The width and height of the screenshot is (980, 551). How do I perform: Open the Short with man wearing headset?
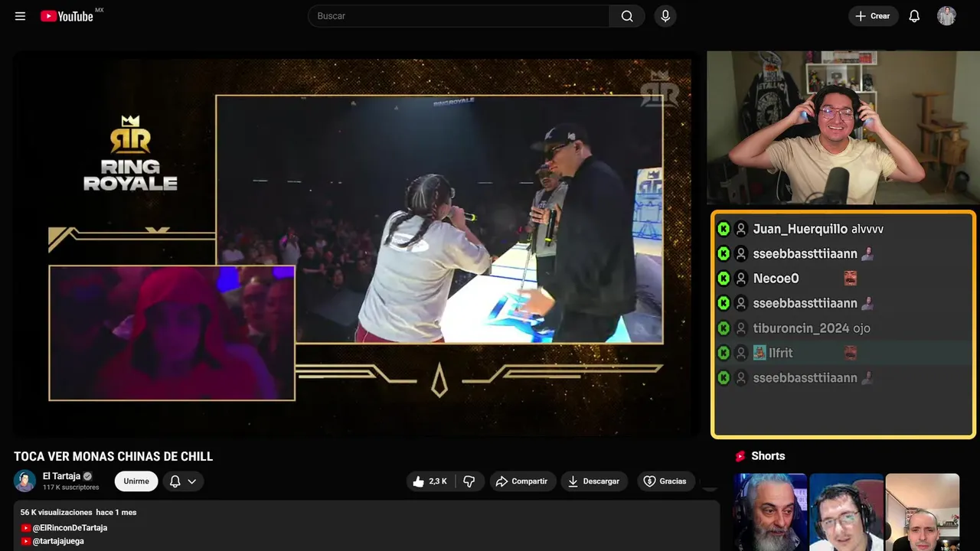coord(846,512)
